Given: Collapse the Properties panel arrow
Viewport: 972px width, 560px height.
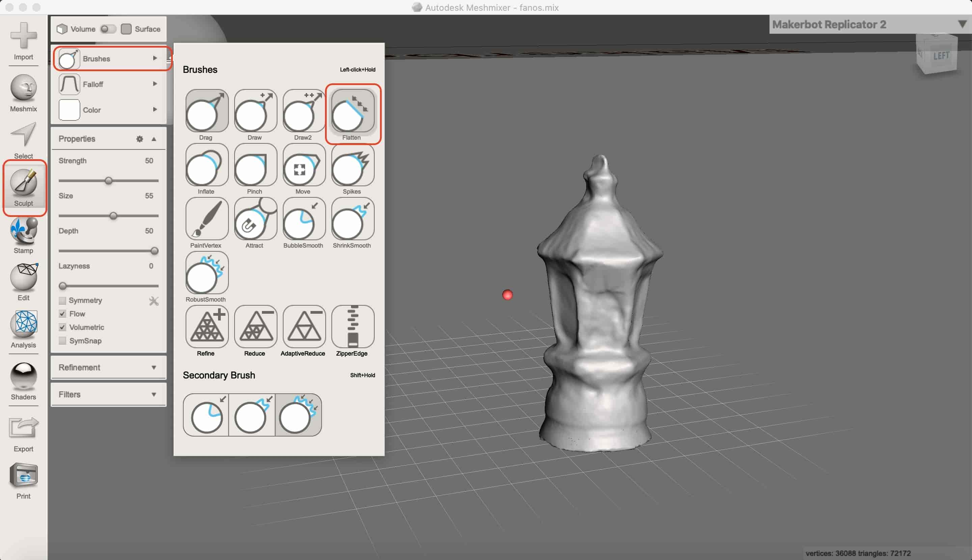Looking at the screenshot, I should [154, 139].
